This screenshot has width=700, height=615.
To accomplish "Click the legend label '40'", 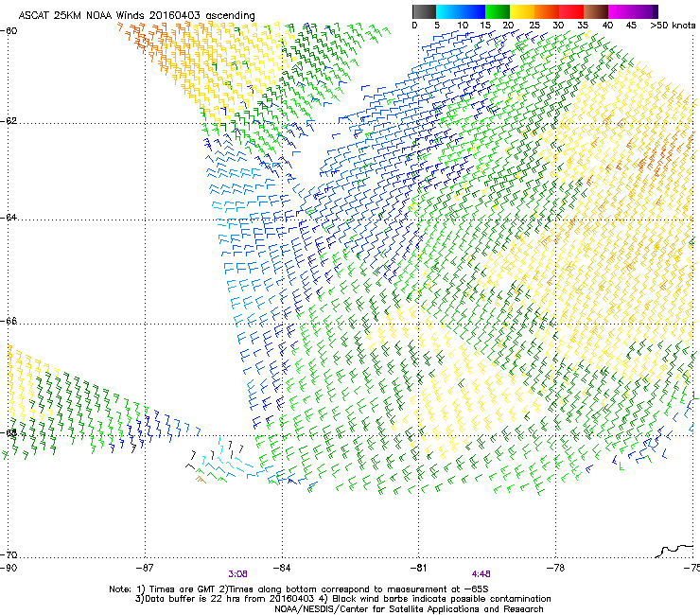I will (x=607, y=25).
